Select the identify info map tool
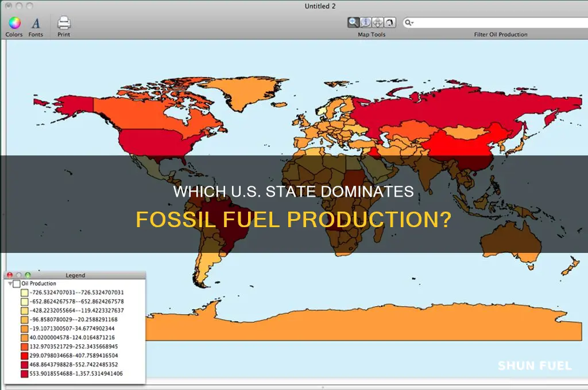Image resolution: width=588 pixels, height=390 pixels. coord(366,22)
